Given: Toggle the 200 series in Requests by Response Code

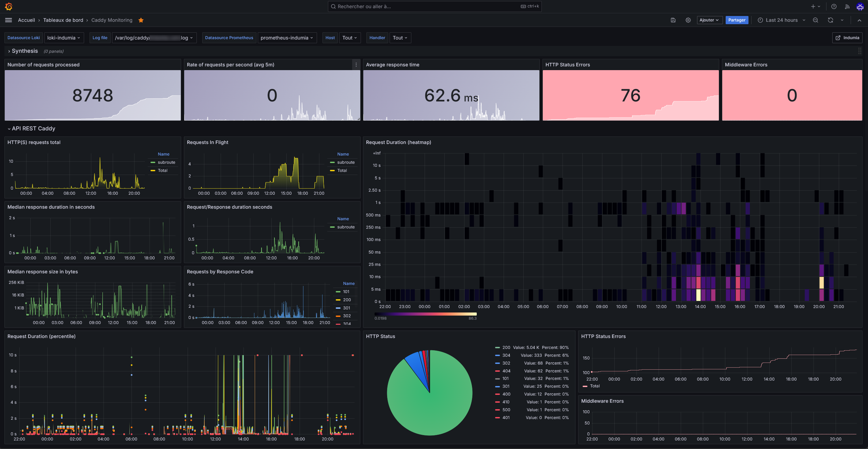Looking at the screenshot, I should click(x=347, y=300).
